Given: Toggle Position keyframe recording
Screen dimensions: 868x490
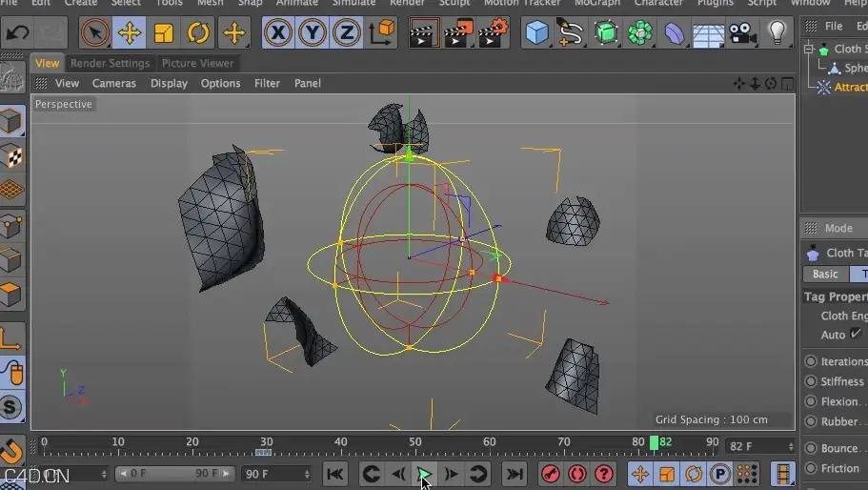Looking at the screenshot, I should tap(640, 474).
